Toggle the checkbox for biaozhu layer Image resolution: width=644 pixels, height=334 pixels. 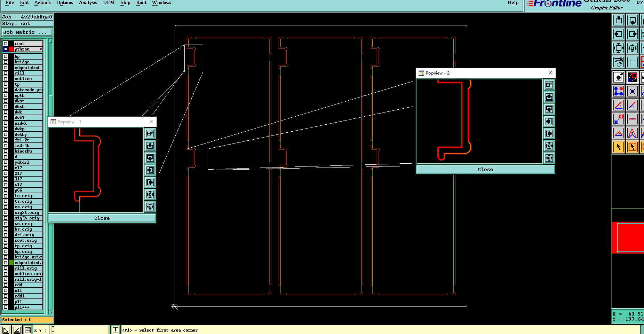pyautogui.click(x=6, y=151)
